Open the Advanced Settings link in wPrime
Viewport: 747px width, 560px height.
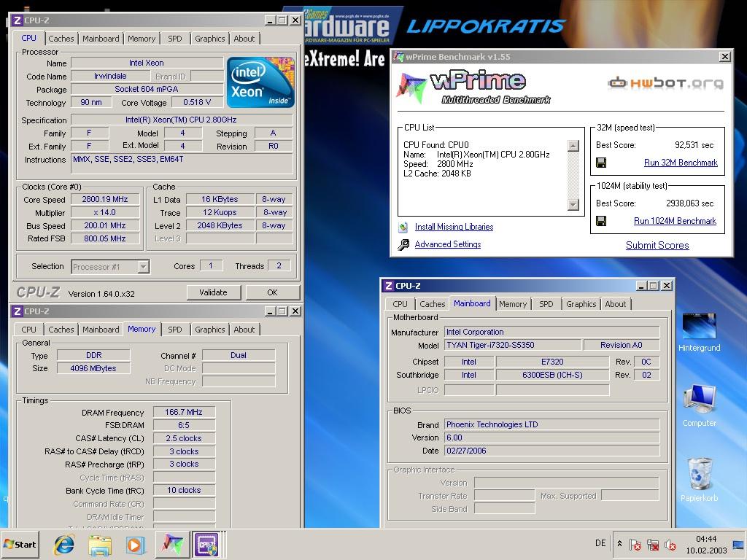point(448,244)
